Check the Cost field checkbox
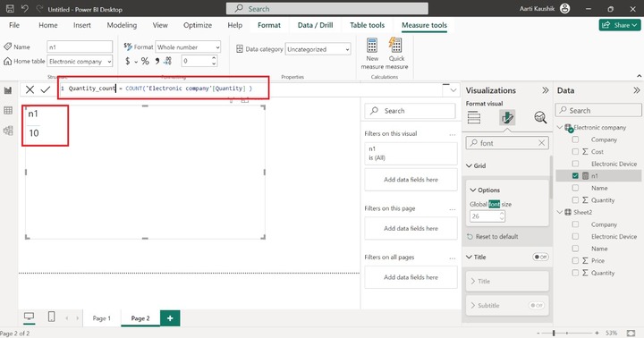The width and height of the screenshot is (644, 338). tap(575, 151)
